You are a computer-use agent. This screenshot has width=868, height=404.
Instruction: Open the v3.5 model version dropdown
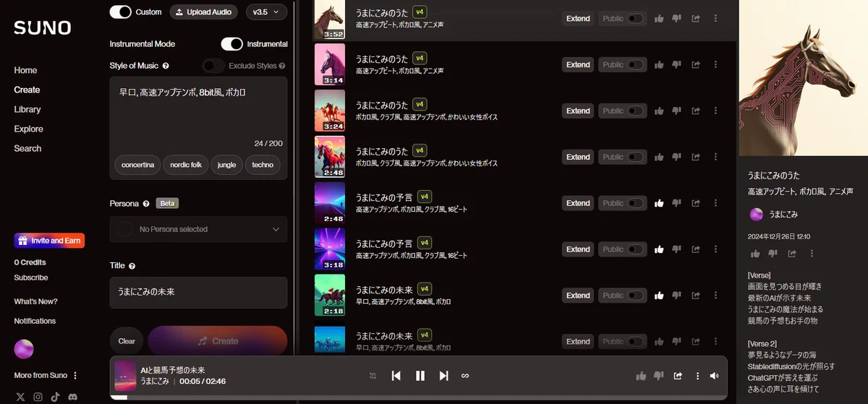coord(266,12)
